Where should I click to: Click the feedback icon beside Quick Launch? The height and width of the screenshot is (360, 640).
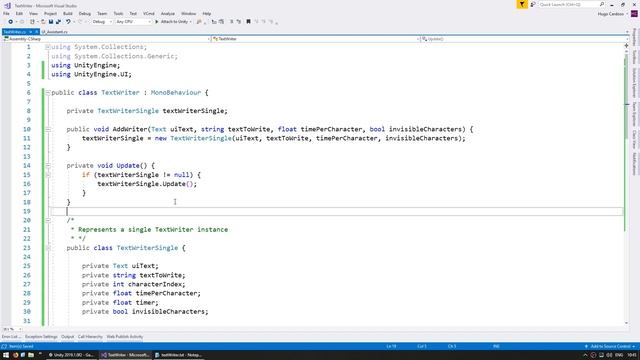[533, 4]
